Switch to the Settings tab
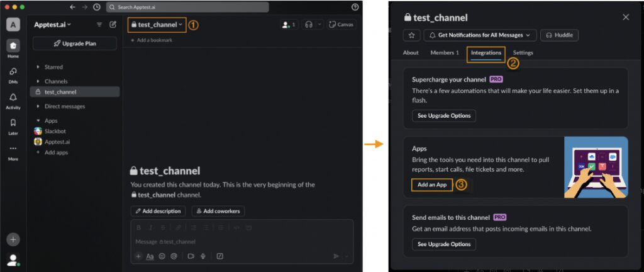The image size is (644, 272). (x=523, y=53)
